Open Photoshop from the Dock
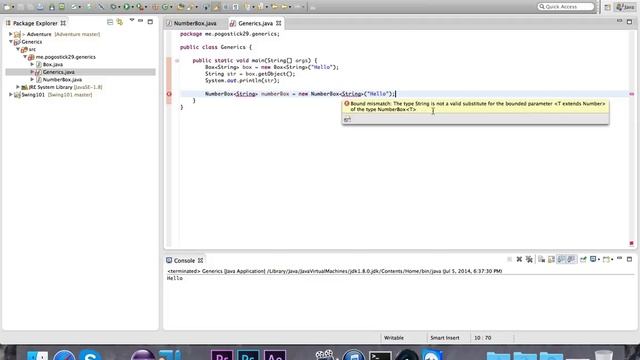The image size is (640, 360). tap(248, 355)
